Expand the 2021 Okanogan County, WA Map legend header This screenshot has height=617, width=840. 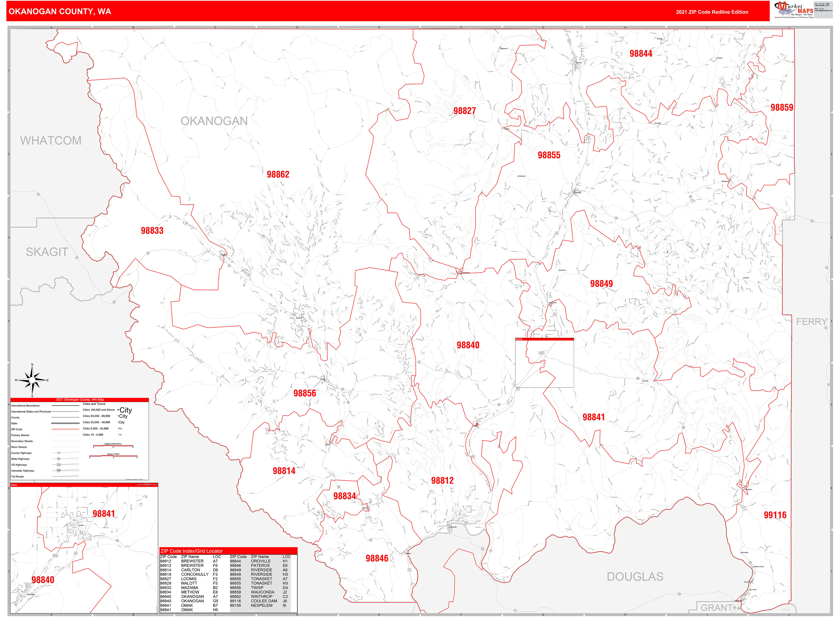coord(80,400)
